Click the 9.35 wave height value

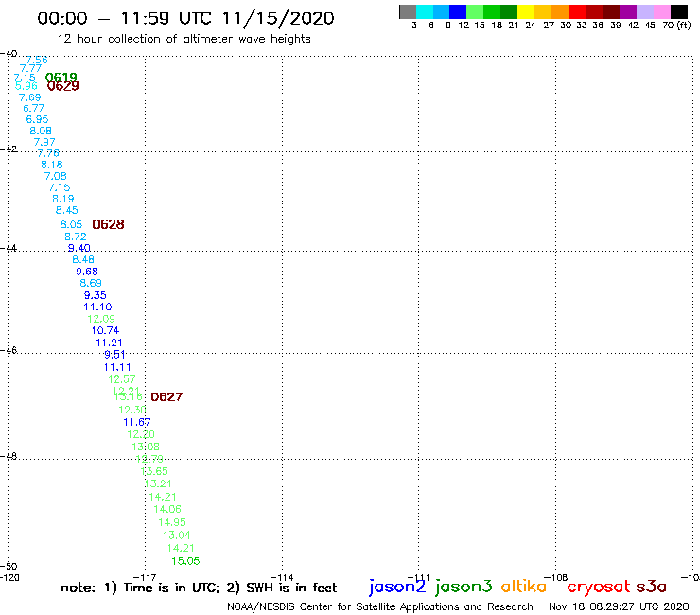click(96, 295)
